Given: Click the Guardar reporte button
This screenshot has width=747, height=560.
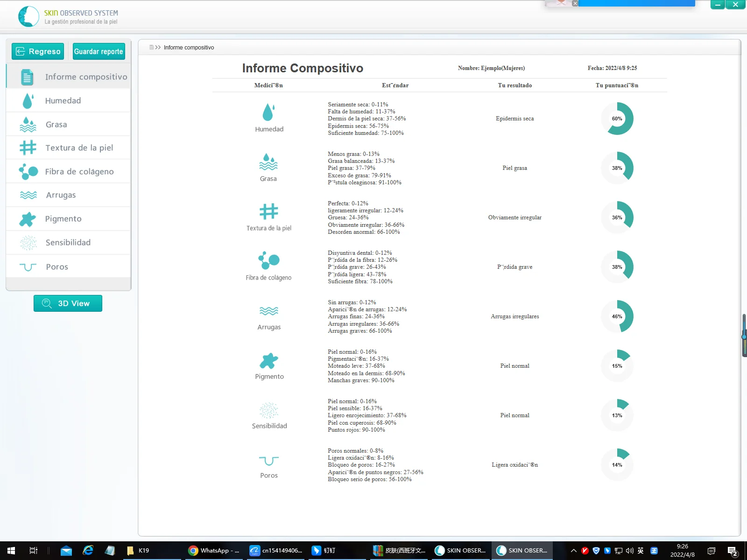Looking at the screenshot, I should (x=99, y=51).
